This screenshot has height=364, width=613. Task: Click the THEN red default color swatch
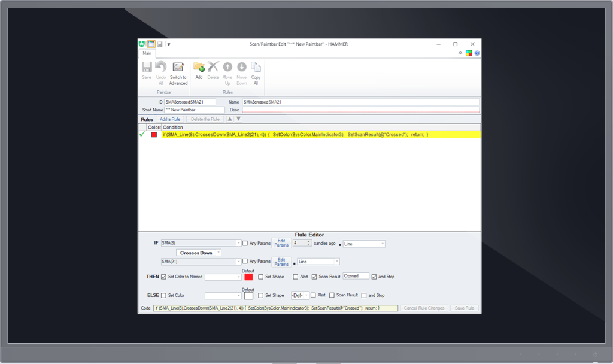(x=248, y=277)
